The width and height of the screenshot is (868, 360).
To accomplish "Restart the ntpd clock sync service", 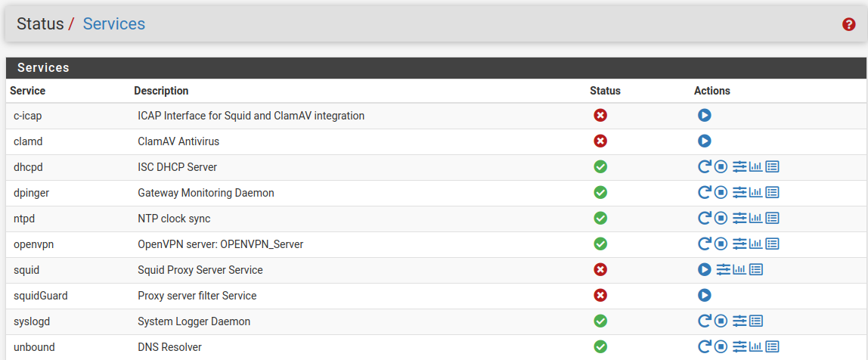I will pos(704,219).
